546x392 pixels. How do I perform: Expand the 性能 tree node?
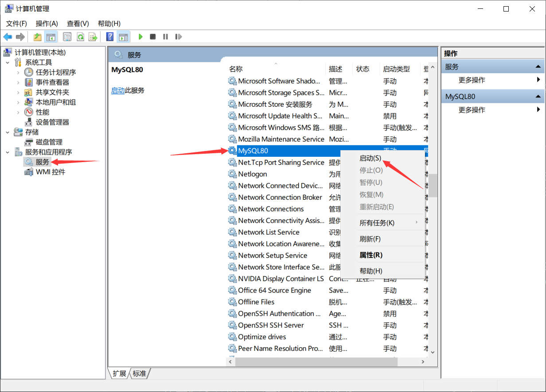pyautogui.click(x=18, y=112)
